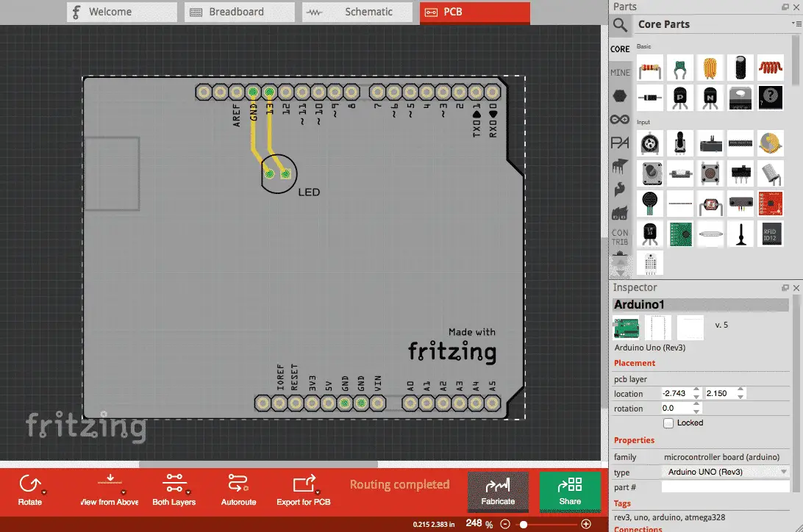Image resolution: width=803 pixels, height=532 pixels.
Task: Select the green square sensor board part
Action: (x=680, y=234)
